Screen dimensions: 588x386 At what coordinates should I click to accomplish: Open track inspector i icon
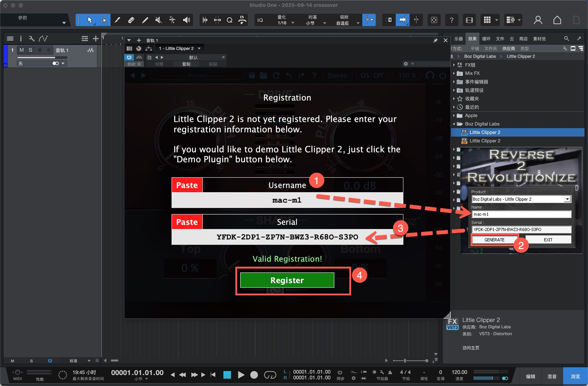(x=21, y=39)
